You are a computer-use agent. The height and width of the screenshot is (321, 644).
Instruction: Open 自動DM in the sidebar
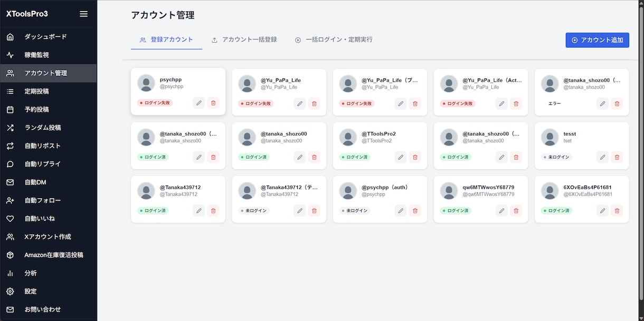[48, 182]
